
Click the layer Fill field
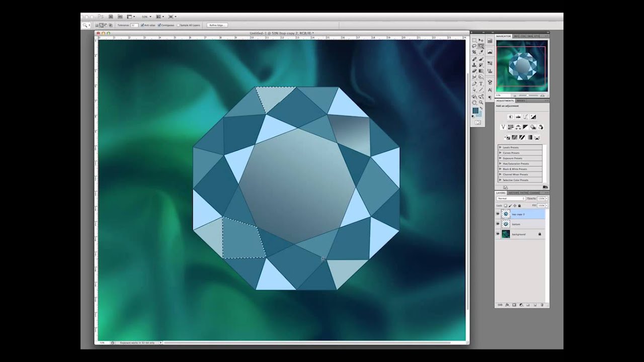pos(541,206)
